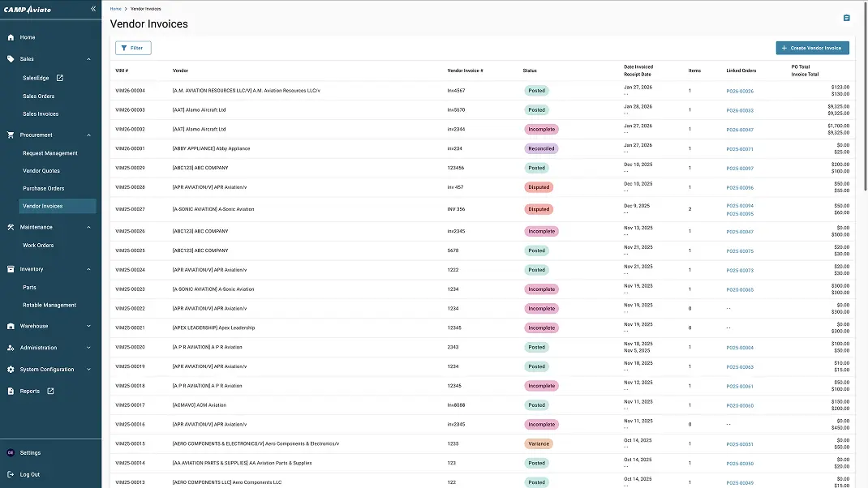Image resolution: width=868 pixels, height=488 pixels.
Task: Open the notes icon at top right
Action: (x=846, y=19)
